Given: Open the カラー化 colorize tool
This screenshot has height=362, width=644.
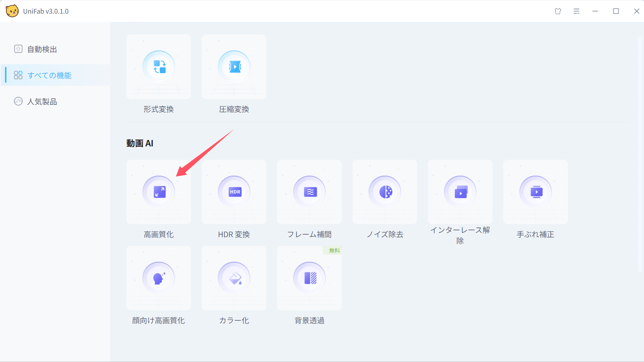Looking at the screenshot, I should [x=234, y=278].
